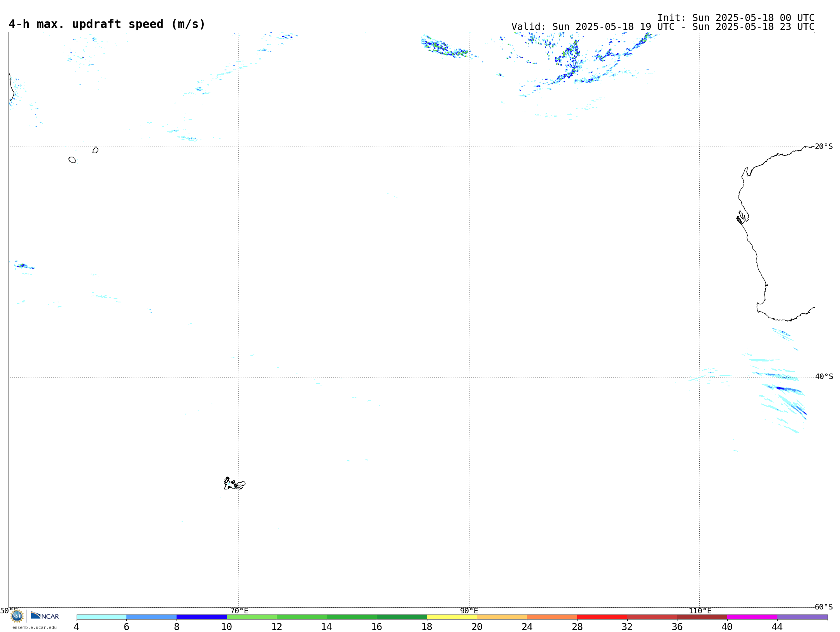Click the Réunion island outline
The image size is (840, 632).
[72, 160]
